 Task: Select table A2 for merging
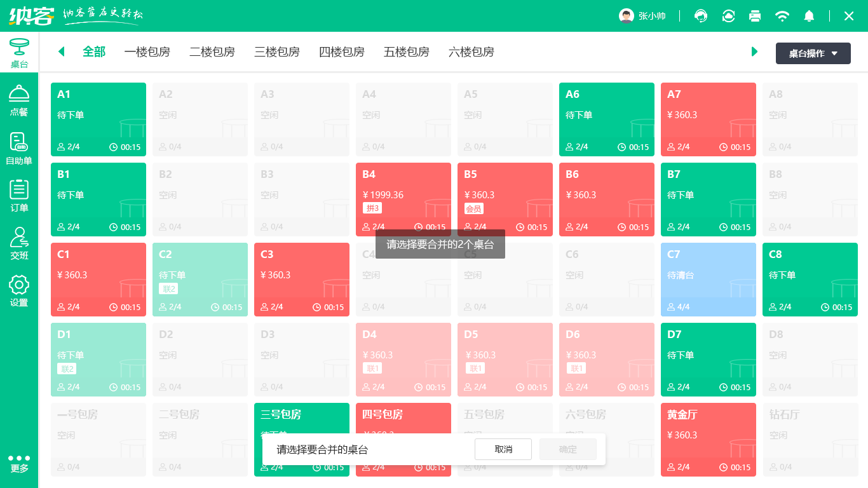[x=200, y=118]
